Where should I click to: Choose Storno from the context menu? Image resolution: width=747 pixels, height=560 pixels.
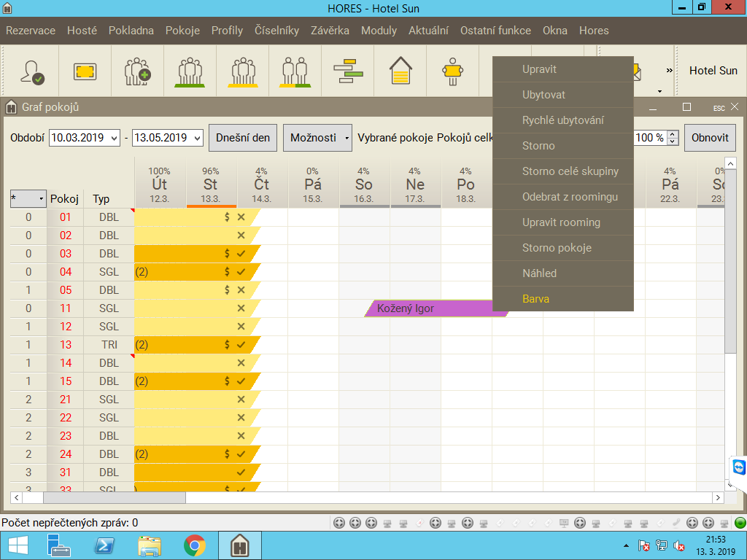(x=538, y=146)
